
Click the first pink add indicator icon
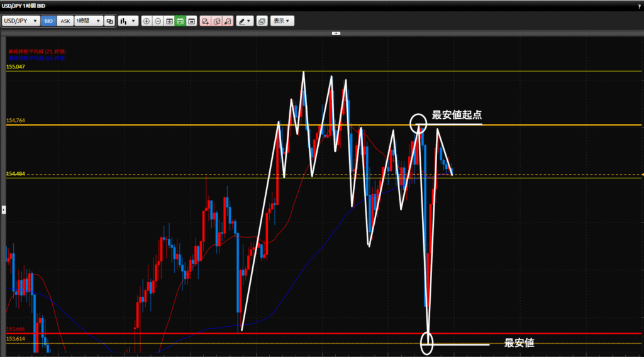205,21
